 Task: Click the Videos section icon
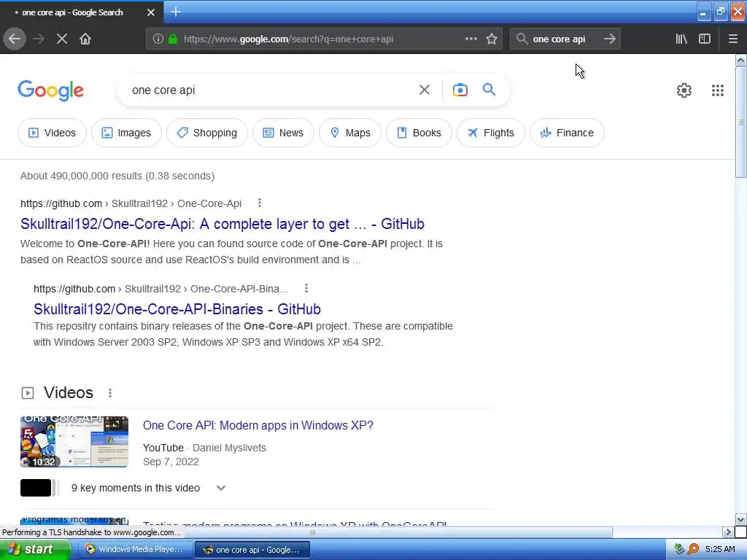[28, 393]
